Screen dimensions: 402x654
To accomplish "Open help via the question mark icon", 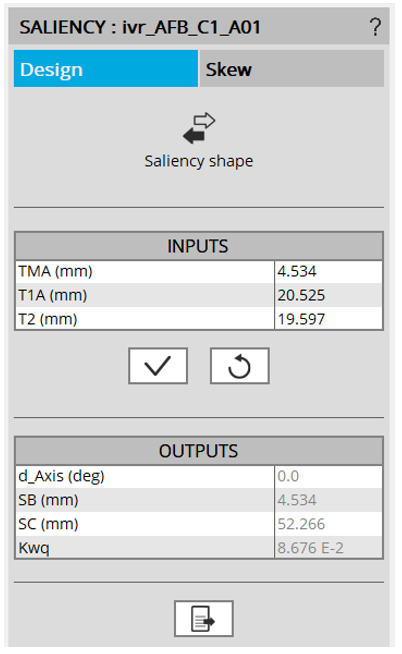I will point(375,27).
